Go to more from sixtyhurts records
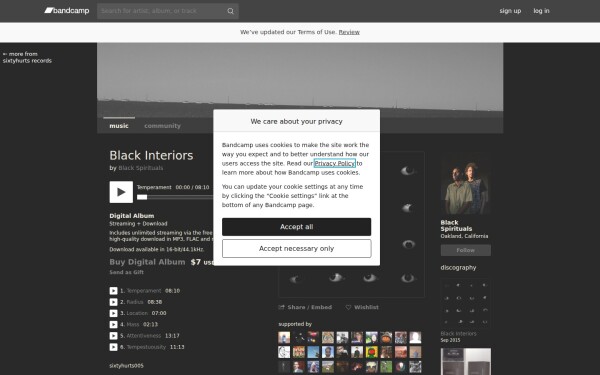The height and width of the screenshot is (375, 600). click(x=27, y=57)
